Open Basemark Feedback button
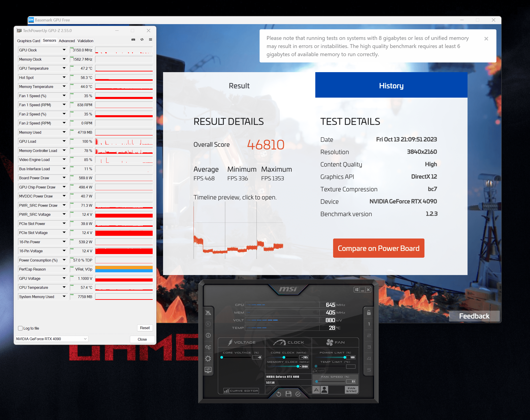This screenshot has height=420, width=530. [474, 316]
